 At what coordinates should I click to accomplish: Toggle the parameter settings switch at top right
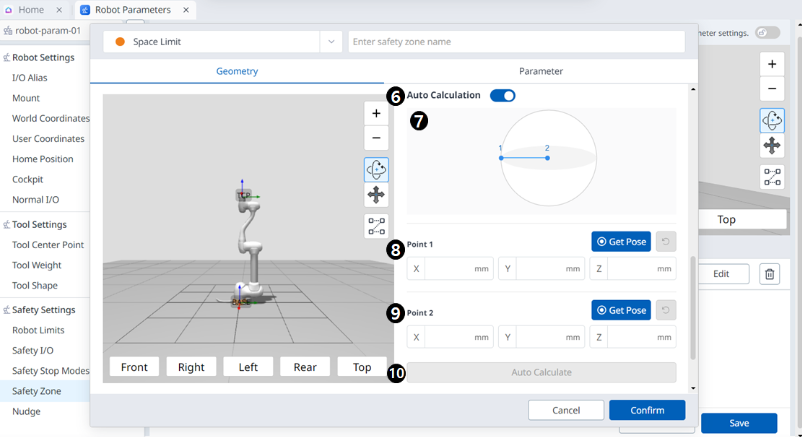[767, 33]
